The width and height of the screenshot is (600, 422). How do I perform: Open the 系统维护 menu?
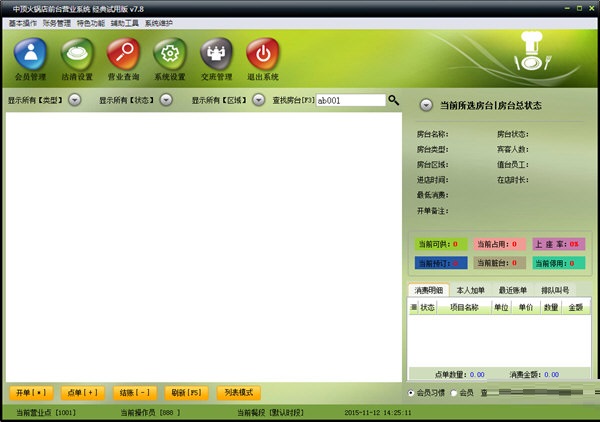pyautogui.click(x=159, y=23)
